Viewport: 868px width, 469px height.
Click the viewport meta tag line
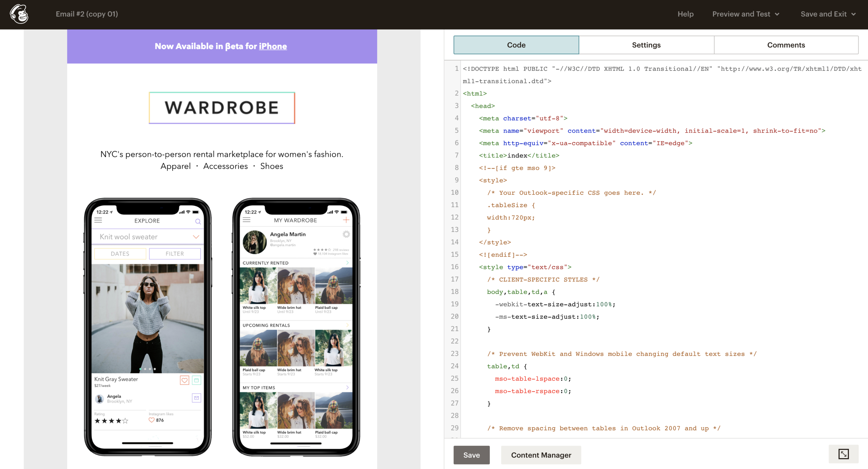[652, 131]
